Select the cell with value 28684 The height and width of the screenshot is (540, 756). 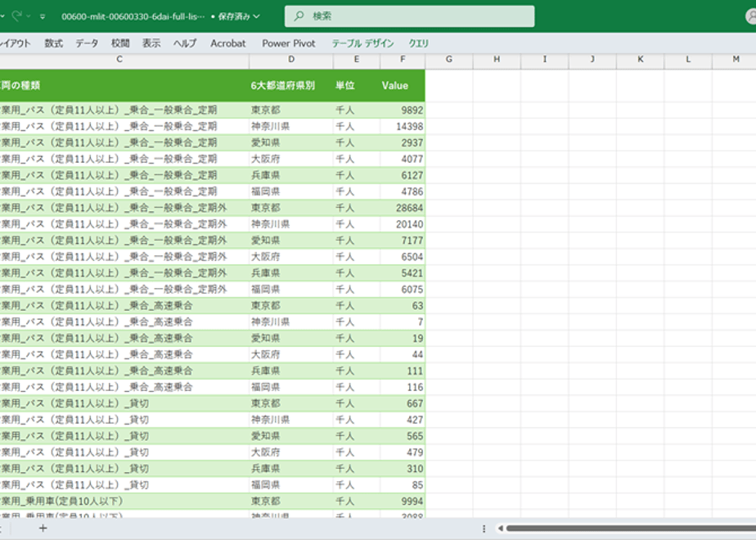pos(403,208)
